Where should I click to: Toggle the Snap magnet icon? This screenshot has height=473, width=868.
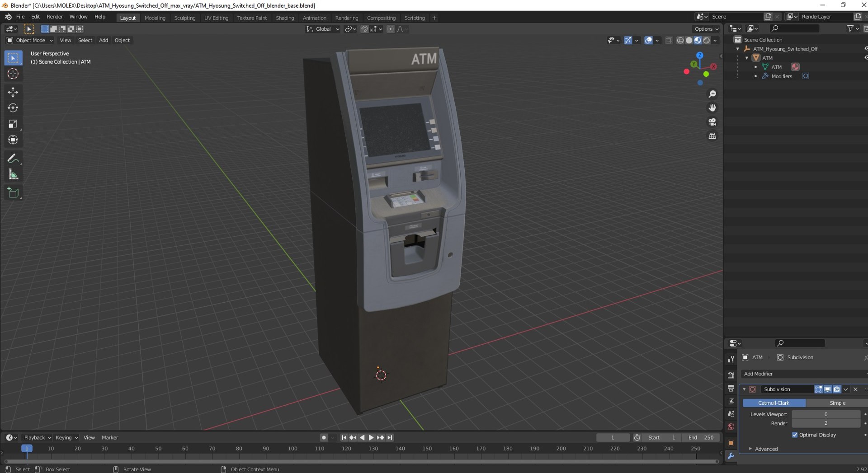364,29
